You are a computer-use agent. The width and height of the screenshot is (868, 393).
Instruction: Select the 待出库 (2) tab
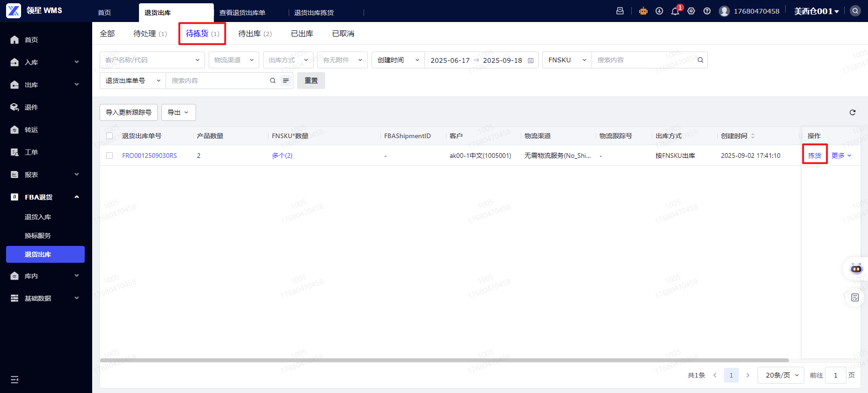255,34
